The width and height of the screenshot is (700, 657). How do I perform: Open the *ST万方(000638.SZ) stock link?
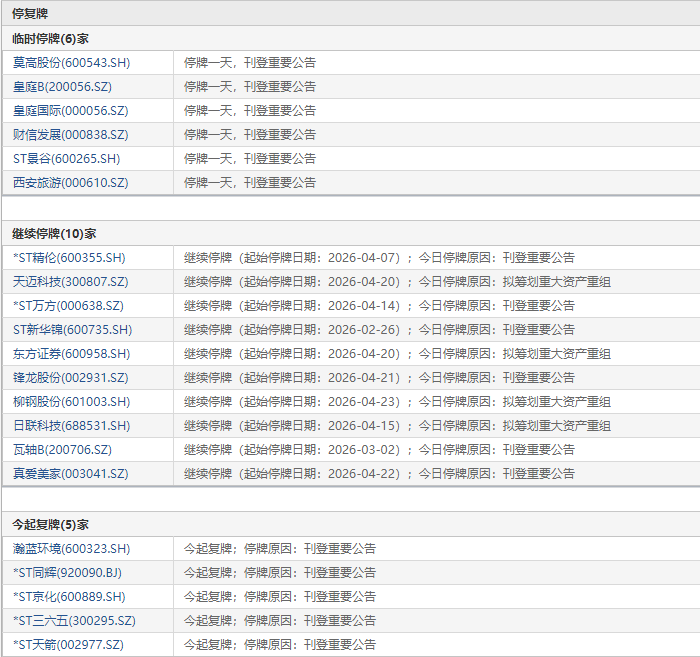(68, 306)
